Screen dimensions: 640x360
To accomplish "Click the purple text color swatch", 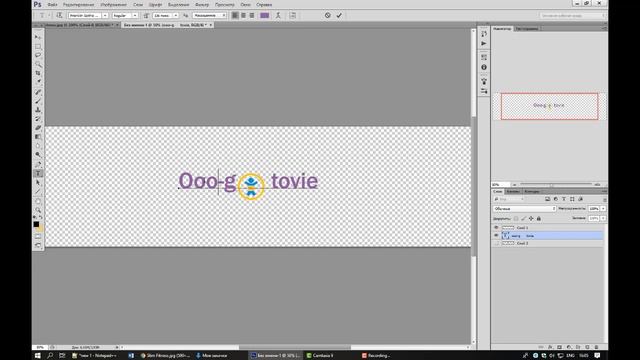I will 264,15.
